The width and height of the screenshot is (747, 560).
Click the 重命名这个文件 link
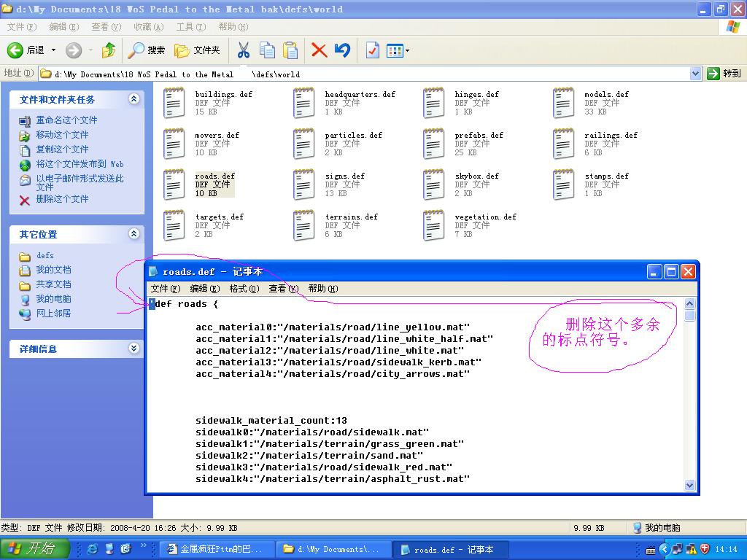tap(66, 120)
